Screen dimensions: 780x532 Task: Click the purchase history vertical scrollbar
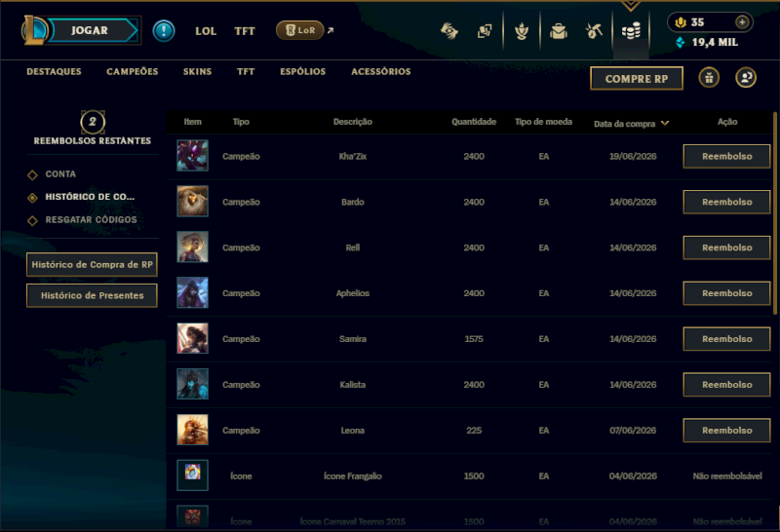click(x=775, y=213)
